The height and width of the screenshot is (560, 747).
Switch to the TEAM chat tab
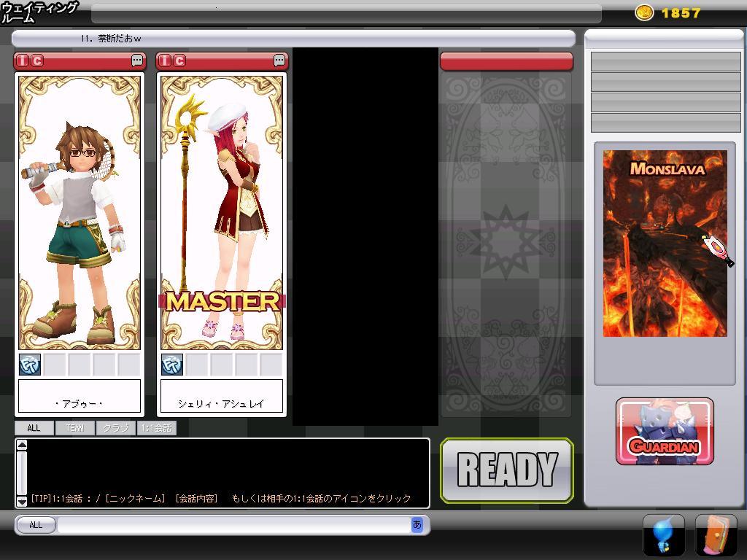pos(74,428)
